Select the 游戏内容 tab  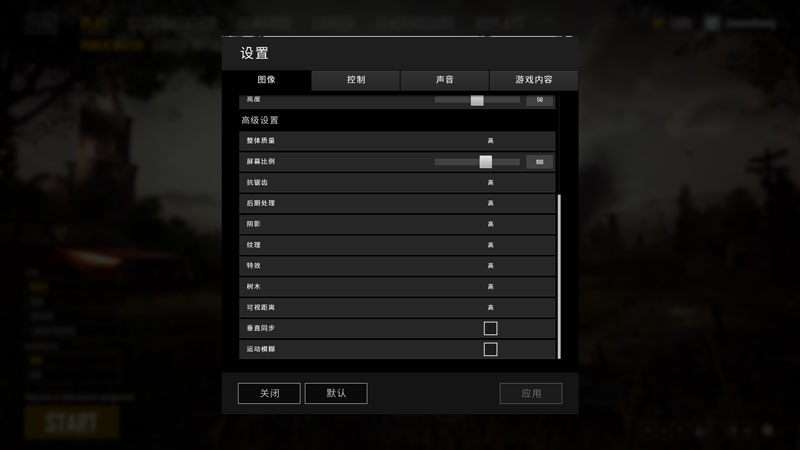click(534, 80)
